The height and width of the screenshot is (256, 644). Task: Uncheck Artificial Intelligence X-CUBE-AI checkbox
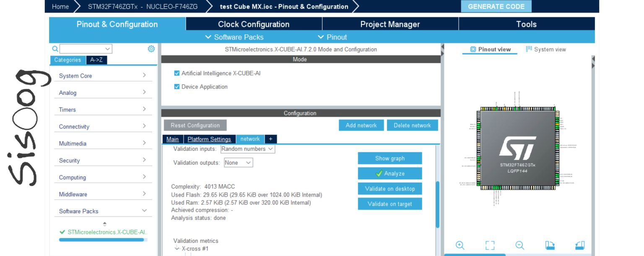click(x=177, y=73)
